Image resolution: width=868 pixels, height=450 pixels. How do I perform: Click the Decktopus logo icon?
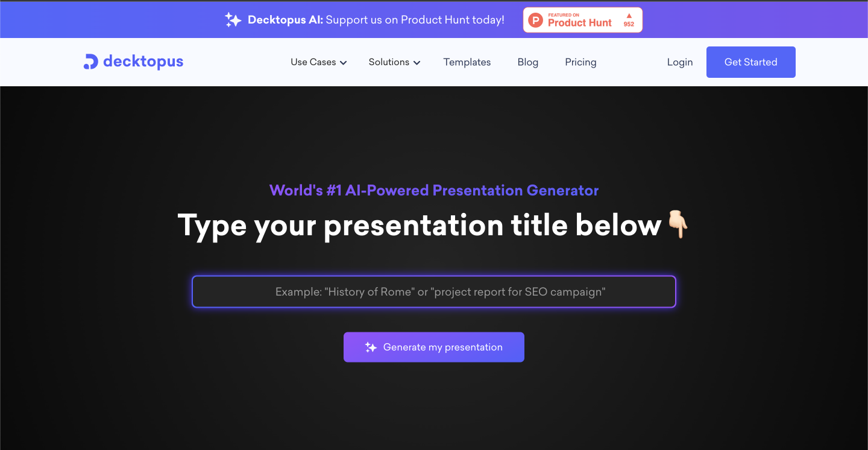(x=90, y=62)
